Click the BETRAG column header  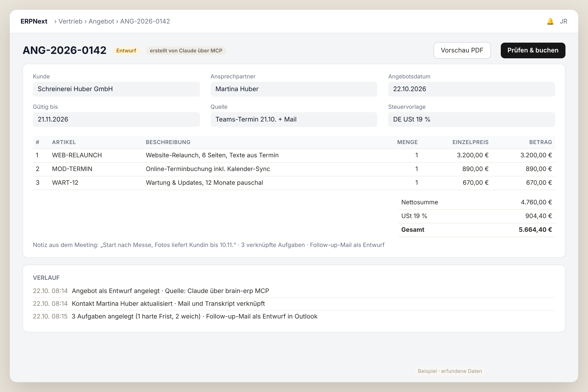coord(540,142)
